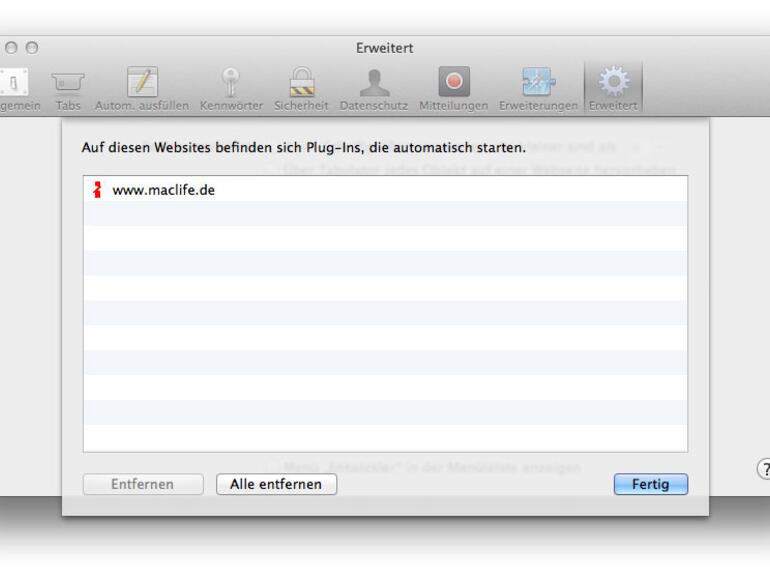Open the Erweiterungen puzzle-piece pane
The image size is (770, 578).
(x=538, y=89)
